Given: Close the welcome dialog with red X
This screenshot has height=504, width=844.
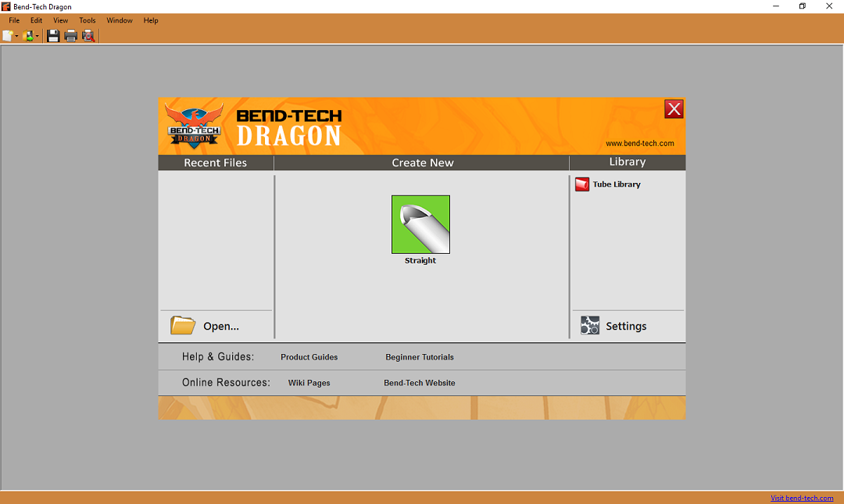Looking at the screenshot, I should tap(674, 109).
